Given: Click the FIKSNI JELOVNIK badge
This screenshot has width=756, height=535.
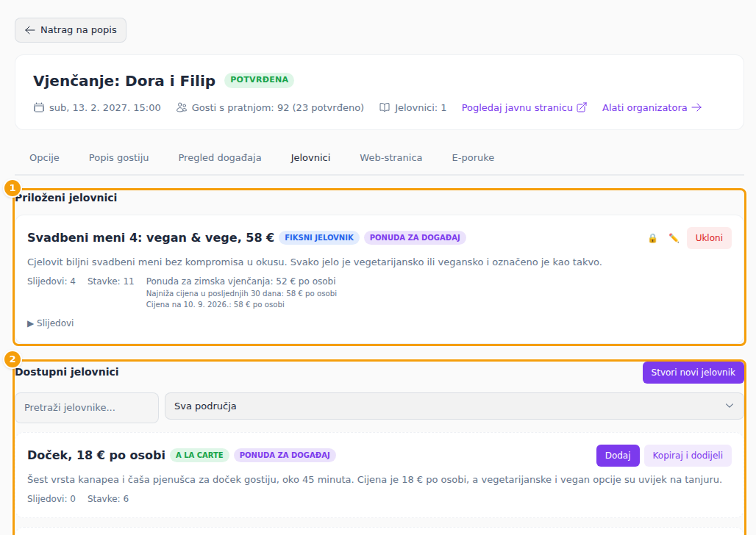Looking at the screenshot, I should coord(319,237).
